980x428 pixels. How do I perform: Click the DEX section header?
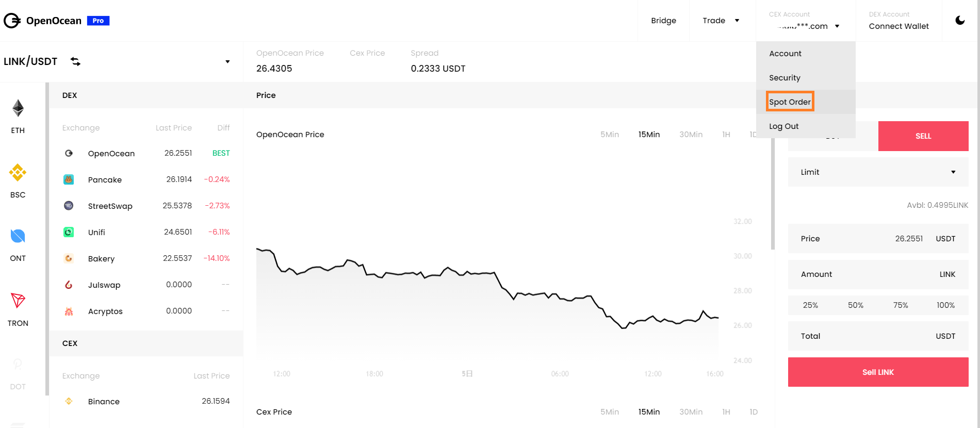click(146, 95)
